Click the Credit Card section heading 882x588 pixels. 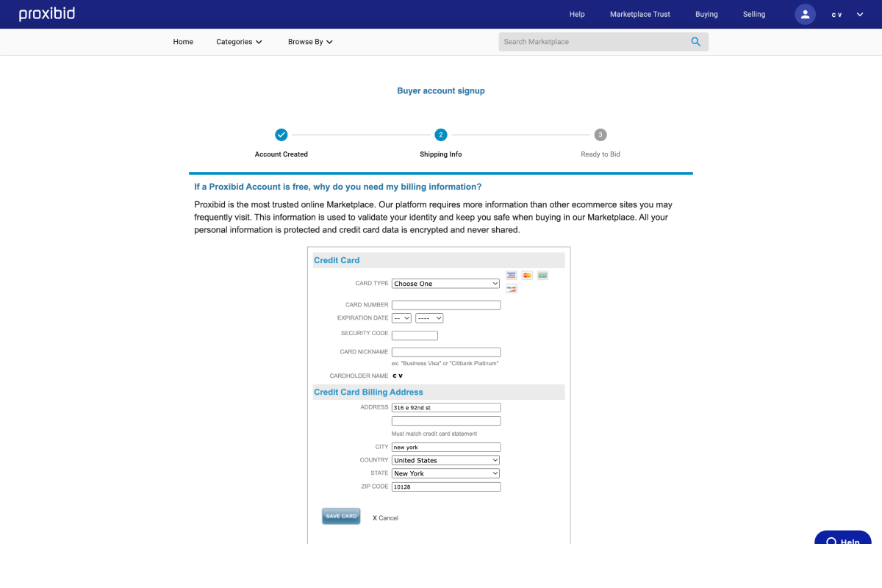337,260
